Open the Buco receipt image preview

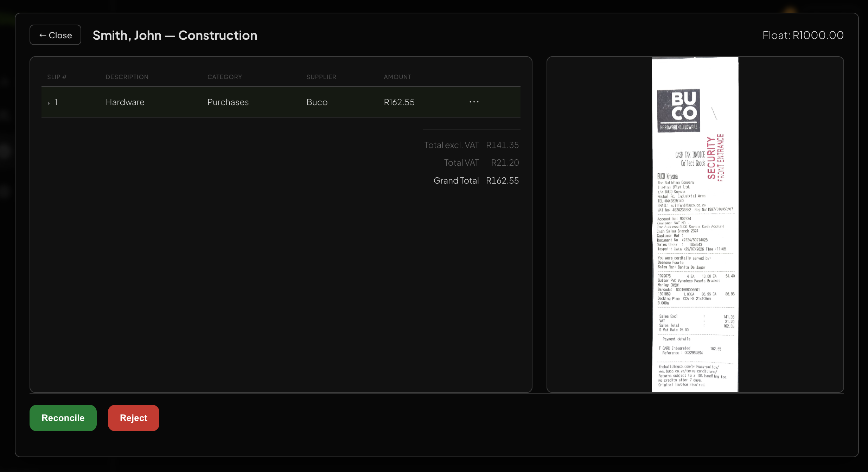695,224
